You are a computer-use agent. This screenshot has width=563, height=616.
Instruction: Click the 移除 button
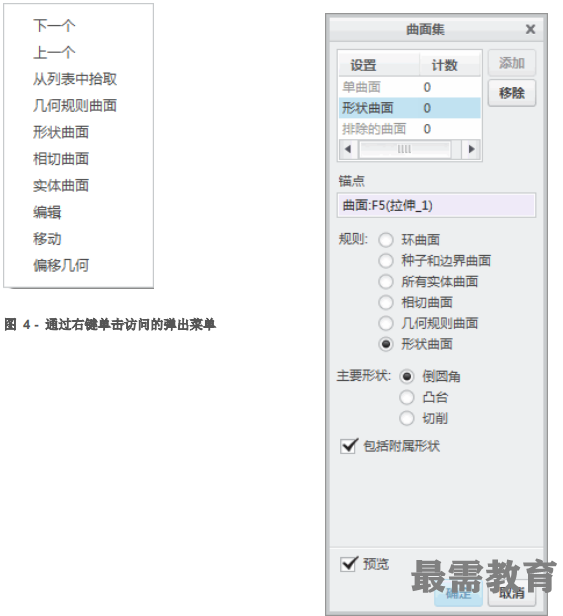coord(512,93)
